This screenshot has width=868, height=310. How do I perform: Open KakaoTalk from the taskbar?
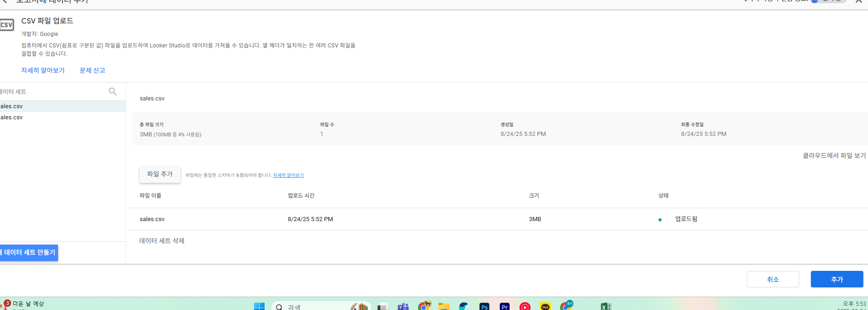click(545, 306)
